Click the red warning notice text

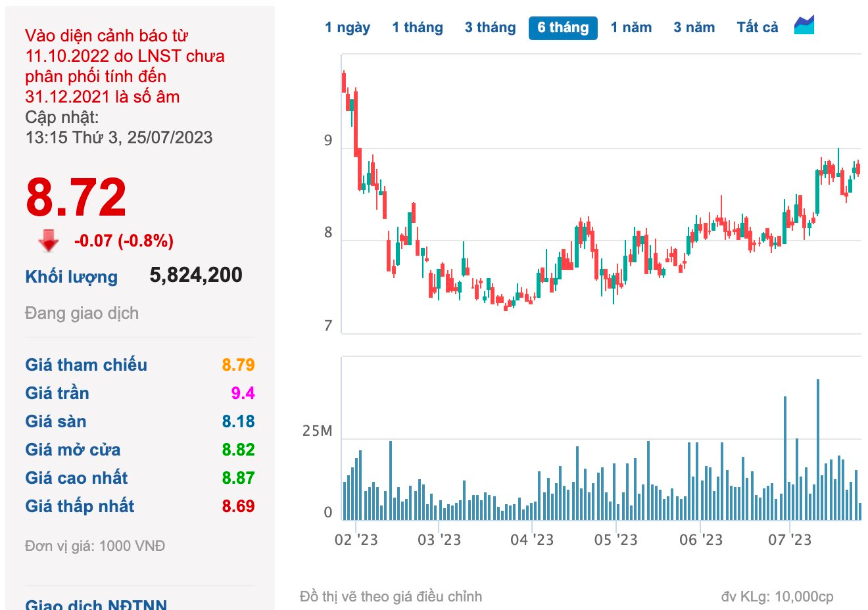point(125,66)
